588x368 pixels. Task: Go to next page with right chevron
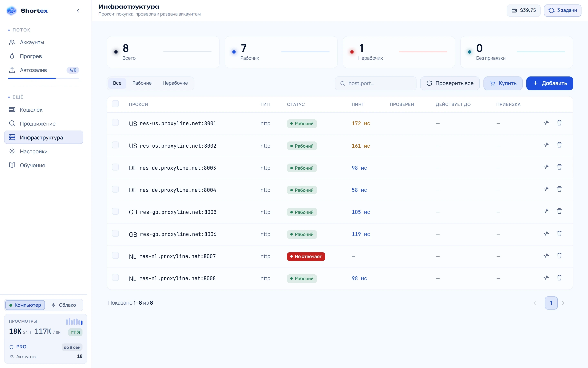click(x=563, y=303)
